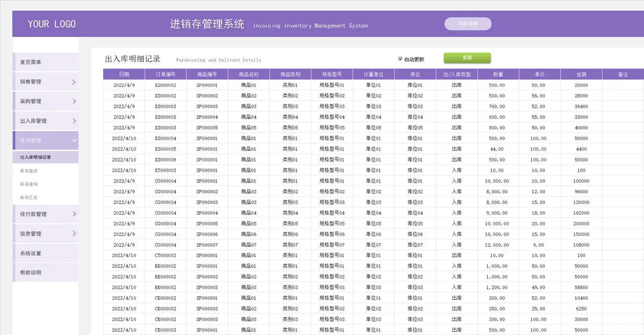Viewport: 644px width, 335px height.
Task: Click the 计量单位 column header
Action: pos(374,74)
